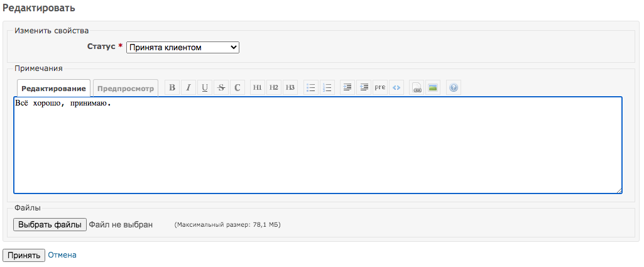
Task: Open the Статус dropdown
Action: (x=182, y=47)
